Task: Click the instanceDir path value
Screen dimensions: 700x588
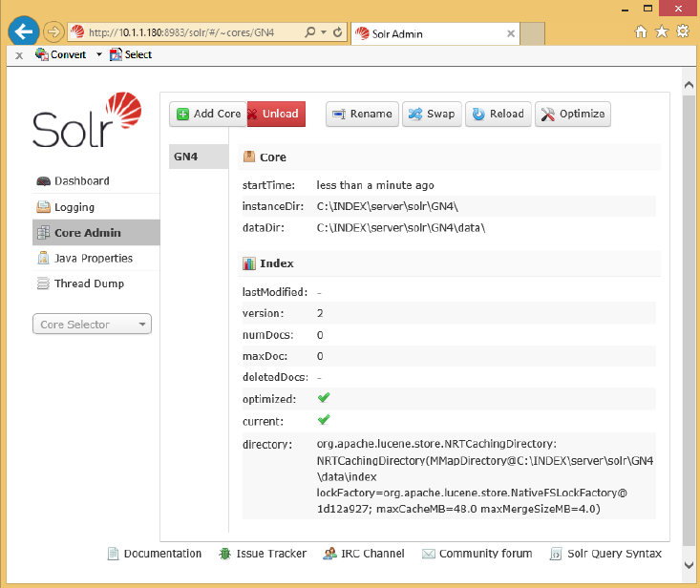Action: coord(388,206)
